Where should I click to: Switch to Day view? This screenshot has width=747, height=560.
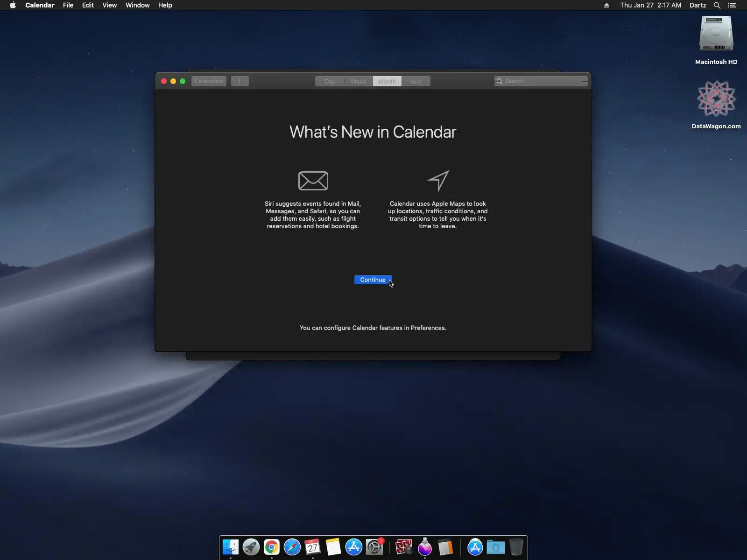click(330, 81)
